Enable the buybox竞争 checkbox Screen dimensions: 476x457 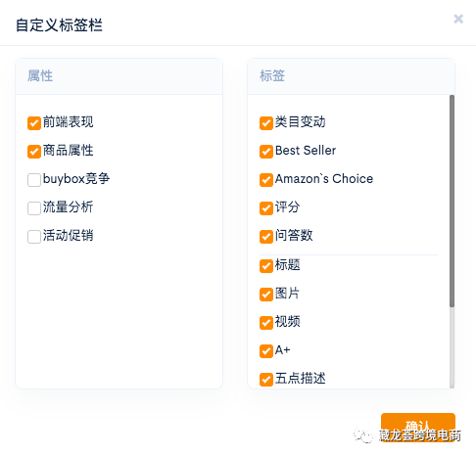point(34,180)
